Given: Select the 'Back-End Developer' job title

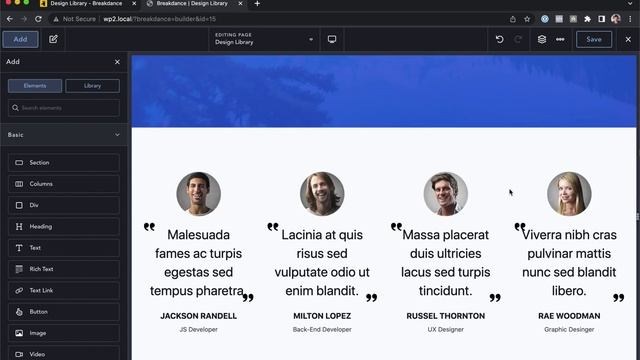Looking at the screenshot, I should point(322,329).
